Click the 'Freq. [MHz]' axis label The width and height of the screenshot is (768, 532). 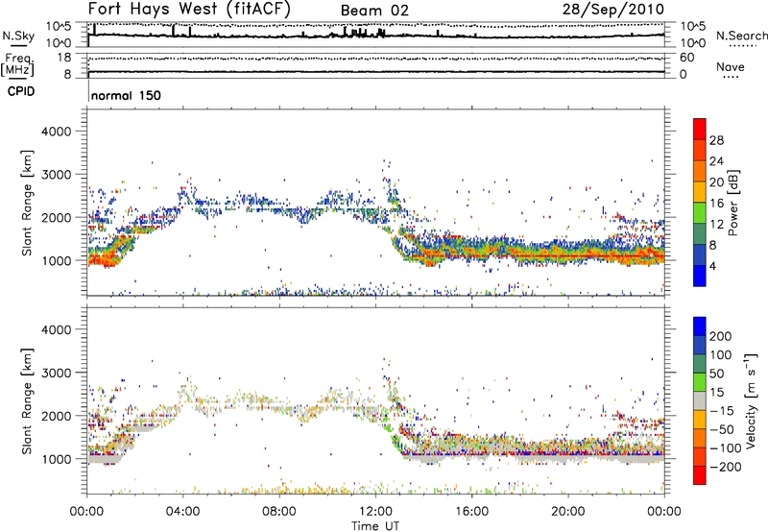(x=18, y=64)
